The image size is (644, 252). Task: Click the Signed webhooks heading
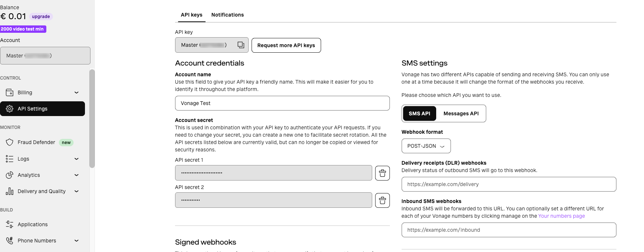[206, 242]
